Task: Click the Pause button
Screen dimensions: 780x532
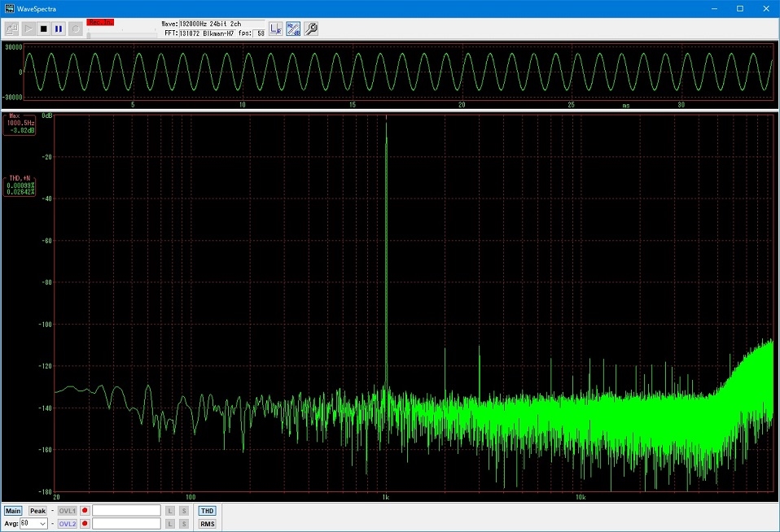Action: pyautogui.click(x=59, y=28)
